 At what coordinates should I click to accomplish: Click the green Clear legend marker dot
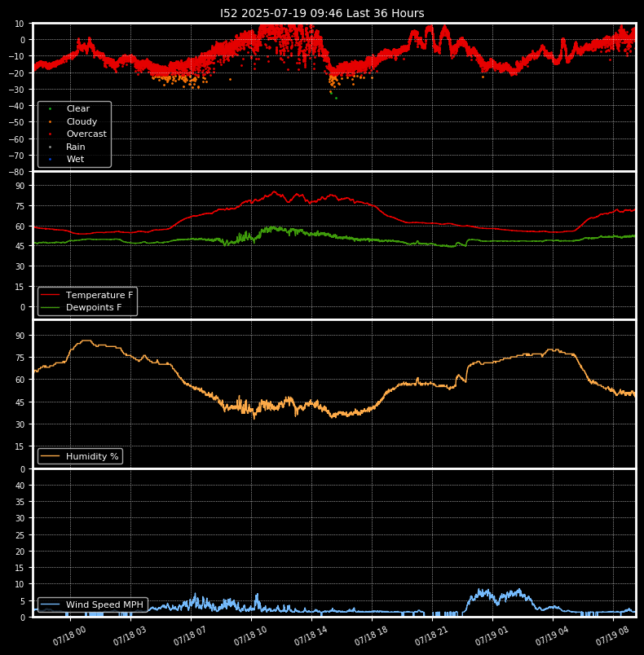(x=51, y=109)
